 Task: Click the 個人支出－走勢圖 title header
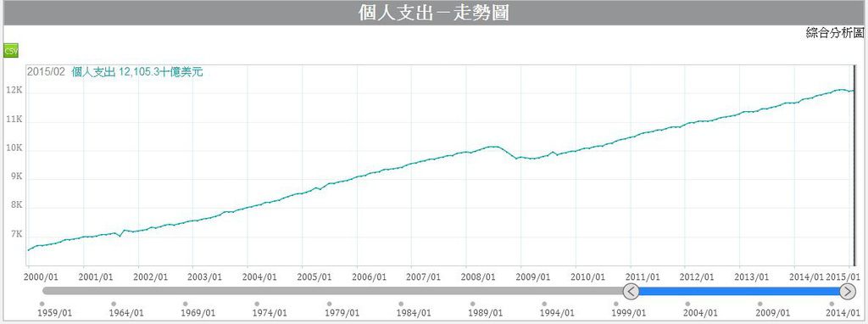[434, 13]
